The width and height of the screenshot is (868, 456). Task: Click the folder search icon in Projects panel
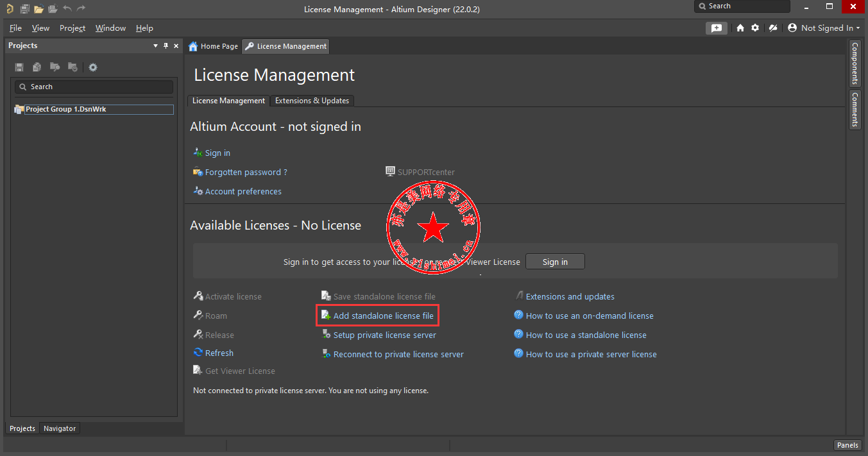coord(55,67)
